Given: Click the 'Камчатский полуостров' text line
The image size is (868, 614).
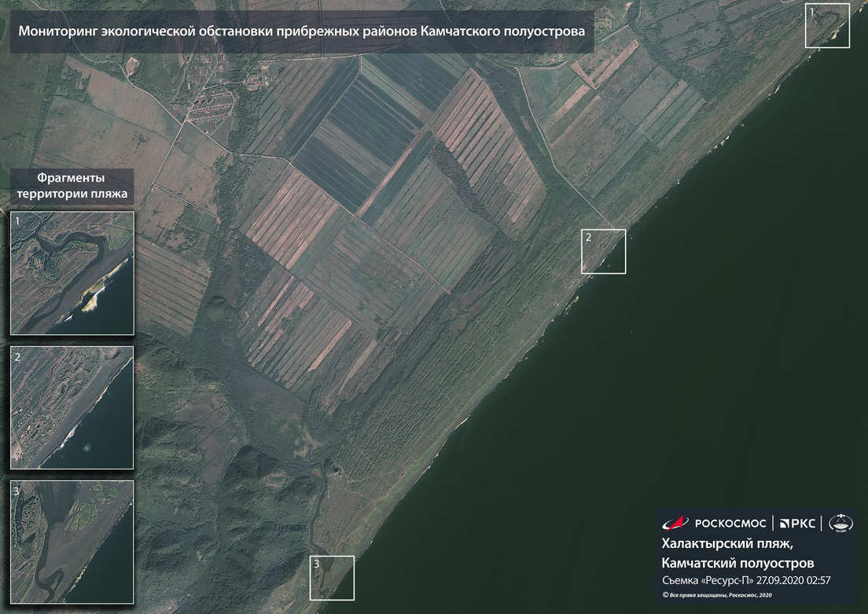Looking at the screenshot, I should click(x=737, y=563).
